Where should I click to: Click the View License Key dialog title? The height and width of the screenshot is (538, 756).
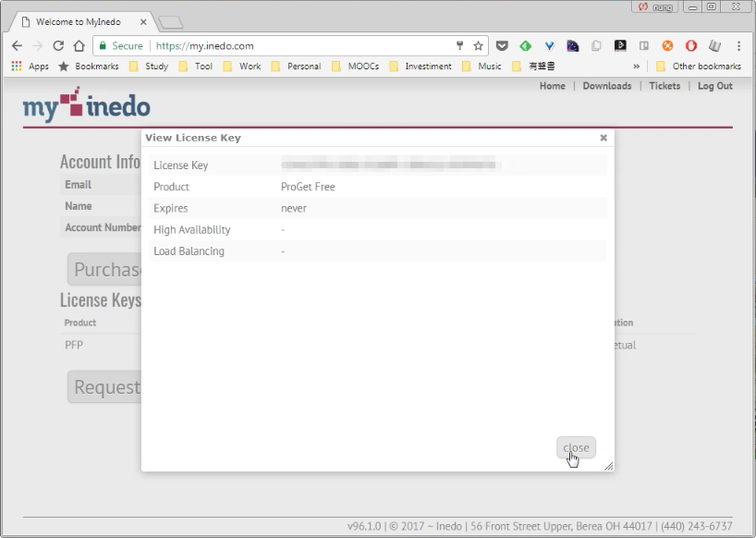click(193, 138)
